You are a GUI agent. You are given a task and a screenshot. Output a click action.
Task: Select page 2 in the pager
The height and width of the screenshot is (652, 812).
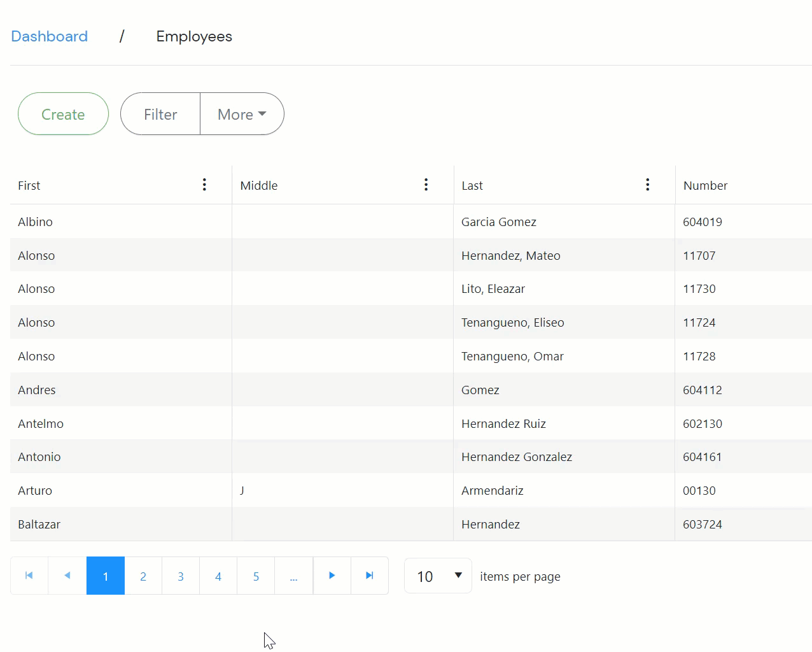point(143,576)
